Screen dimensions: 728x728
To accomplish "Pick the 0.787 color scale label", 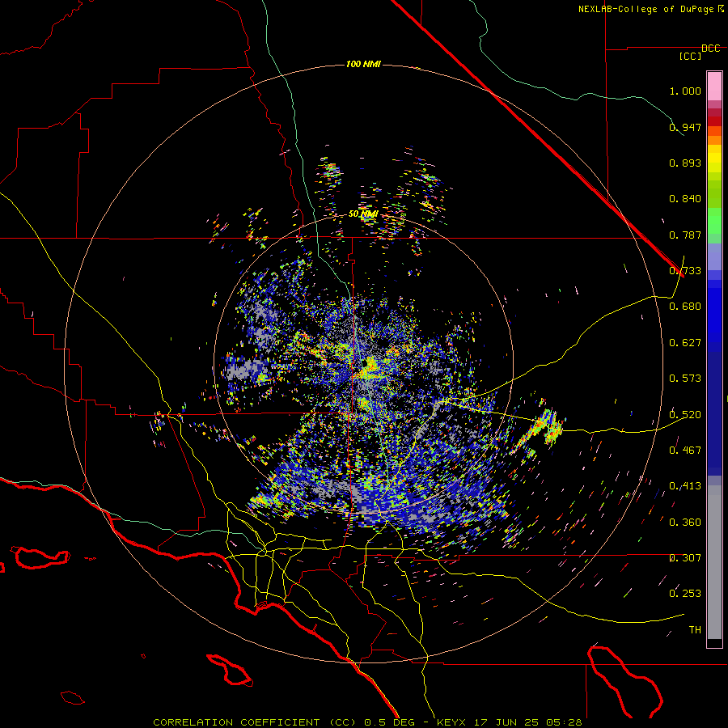I will pos(685,235).
